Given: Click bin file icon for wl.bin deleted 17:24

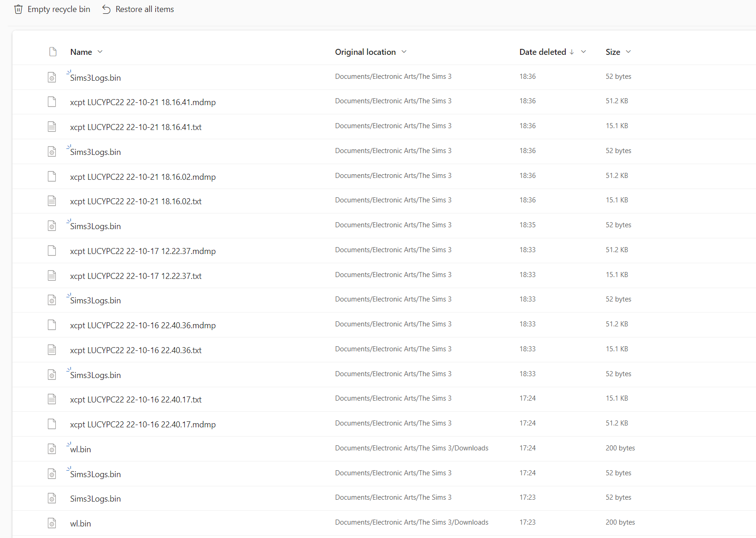Looking at the screenshot, I should [x=52, y=449].
